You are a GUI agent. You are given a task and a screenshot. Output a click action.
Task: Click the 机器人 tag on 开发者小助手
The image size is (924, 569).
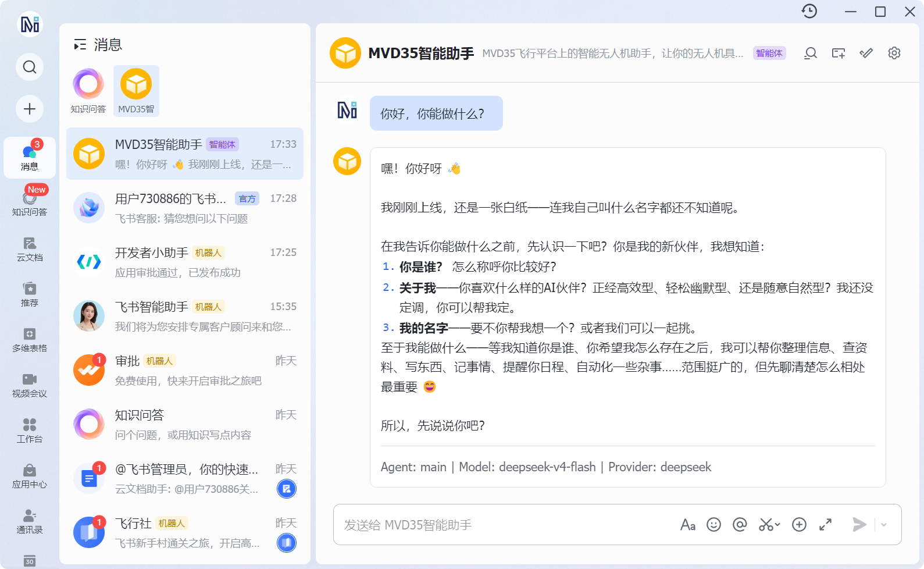209,253
